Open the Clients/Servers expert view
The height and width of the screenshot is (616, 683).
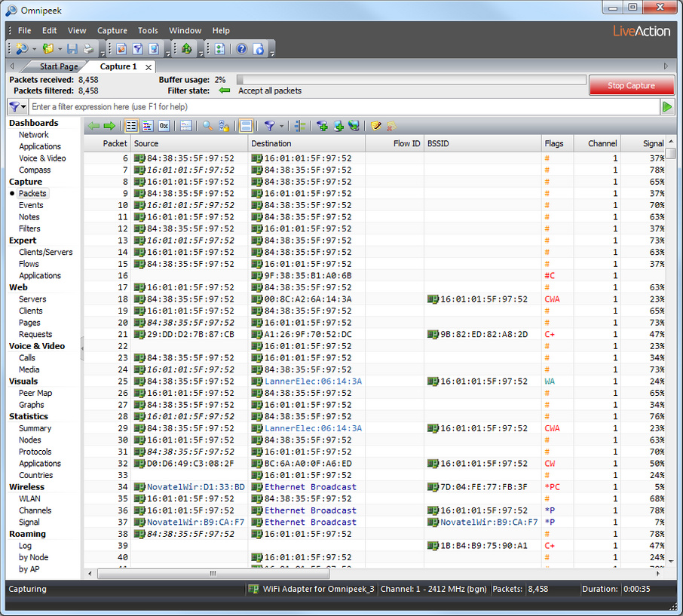point(46,253)
